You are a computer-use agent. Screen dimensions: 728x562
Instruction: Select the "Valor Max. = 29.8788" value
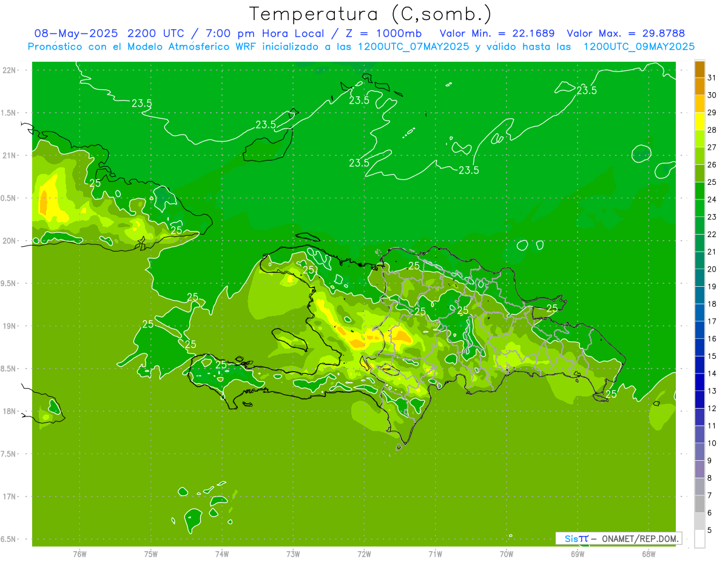coord(626,33)
